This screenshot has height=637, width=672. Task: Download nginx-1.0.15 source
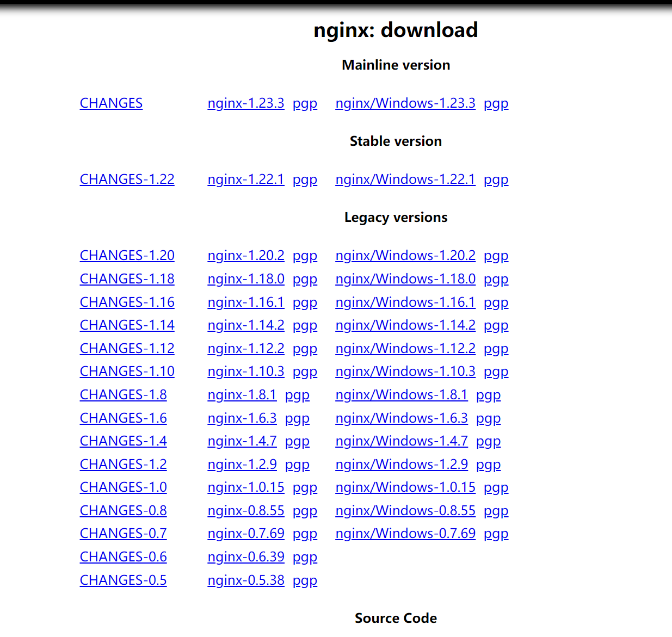(246, 487)
